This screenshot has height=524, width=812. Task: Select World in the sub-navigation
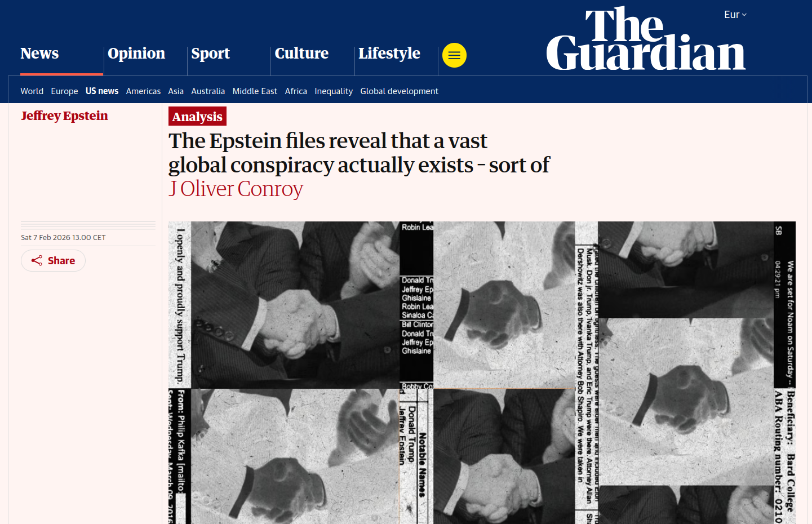pyautogui.click(x=32, y=91)
